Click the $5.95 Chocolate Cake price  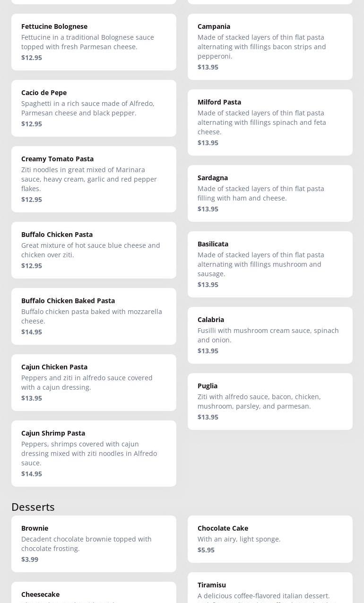[x=206, y=550]
